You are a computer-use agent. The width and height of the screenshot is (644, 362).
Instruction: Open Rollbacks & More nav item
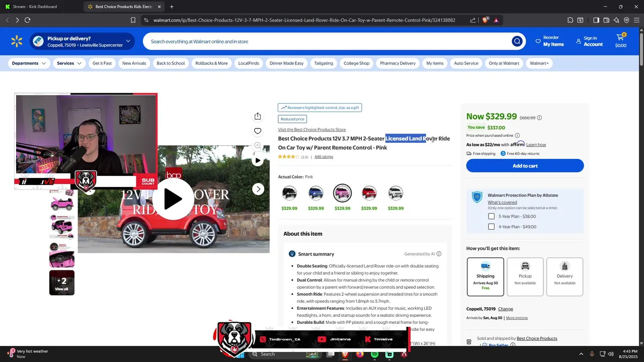pos(211,63)
